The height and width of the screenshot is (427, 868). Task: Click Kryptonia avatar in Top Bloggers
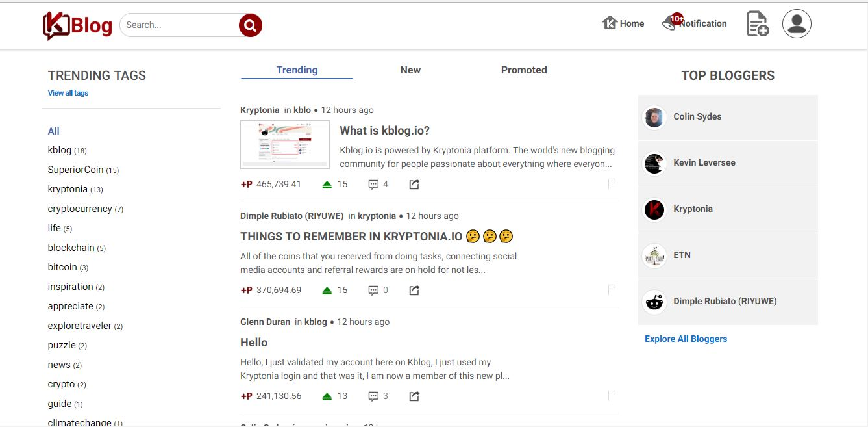(654, 210)
